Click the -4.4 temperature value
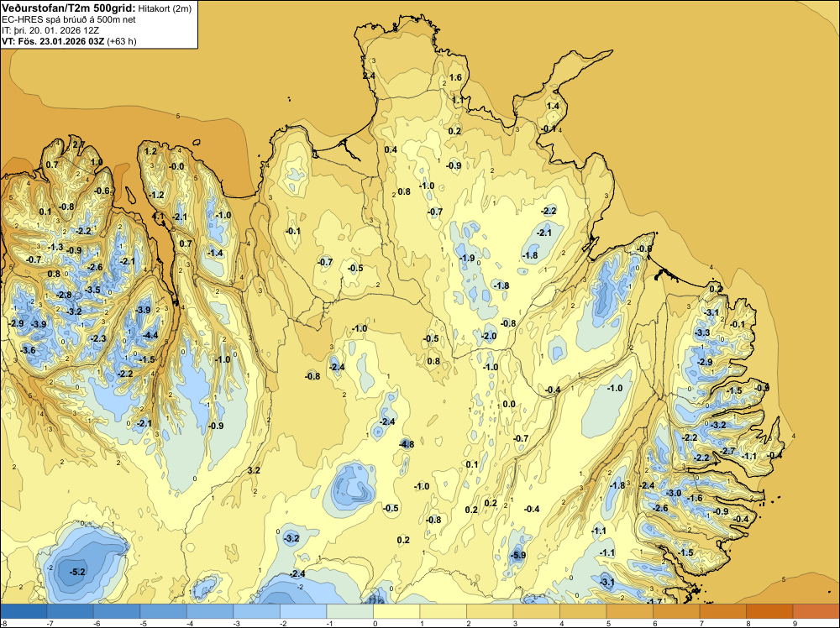The height and width of the screenshot is (628, 840). (150, 335)
